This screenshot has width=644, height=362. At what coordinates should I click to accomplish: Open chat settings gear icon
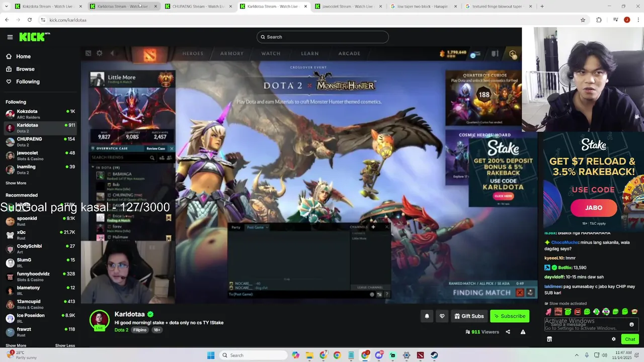[613, 339]
